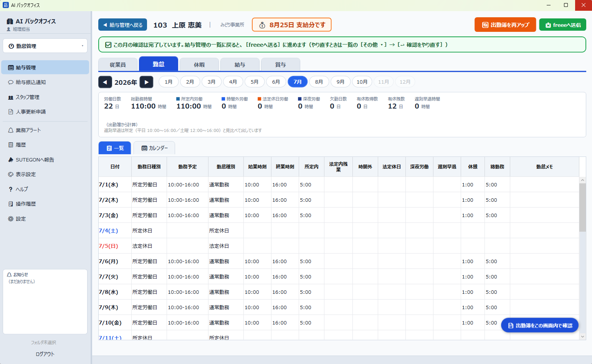Select 給与管理 in sidebar
The image size is (592, 364).
point(45,67)
